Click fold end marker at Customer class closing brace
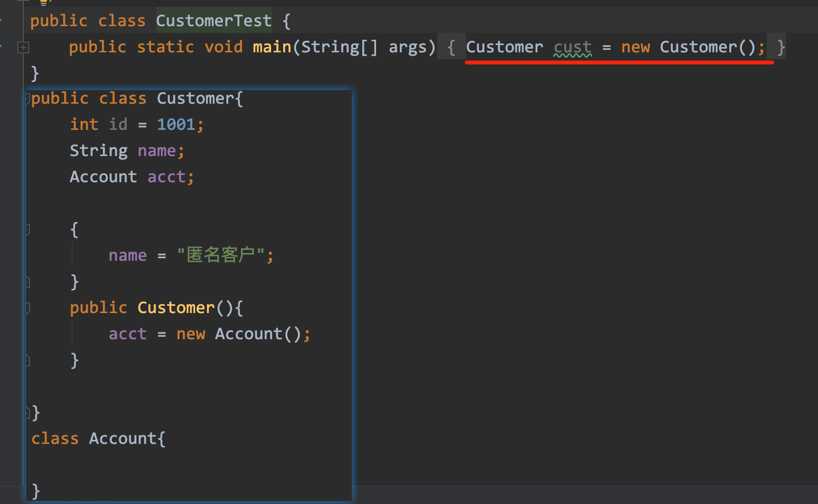Viewport: 818px width, 504px height. 28,413
